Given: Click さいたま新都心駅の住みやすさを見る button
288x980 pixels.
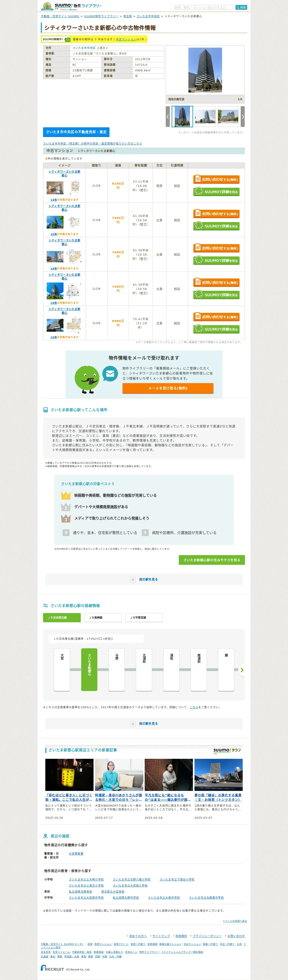Looking at the screenshot, I should [x=212, y=560].
